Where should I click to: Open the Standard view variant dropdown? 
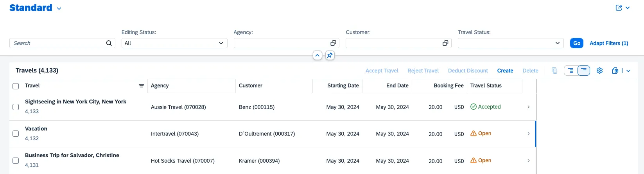59,9
